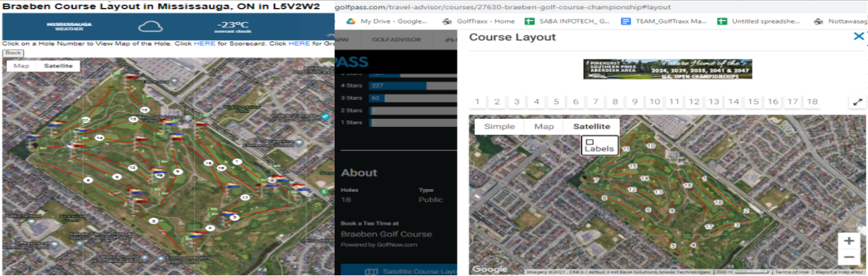Viewport: 868px width, 276px height.
Task: Close the Course Layout panel
Action: (x=859, y=36)
